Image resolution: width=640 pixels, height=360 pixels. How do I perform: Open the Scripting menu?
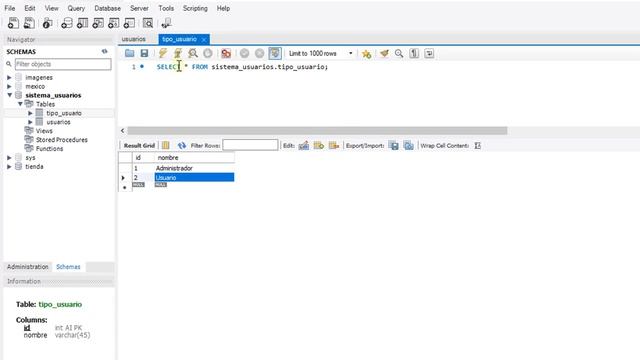tap(195, 8)
